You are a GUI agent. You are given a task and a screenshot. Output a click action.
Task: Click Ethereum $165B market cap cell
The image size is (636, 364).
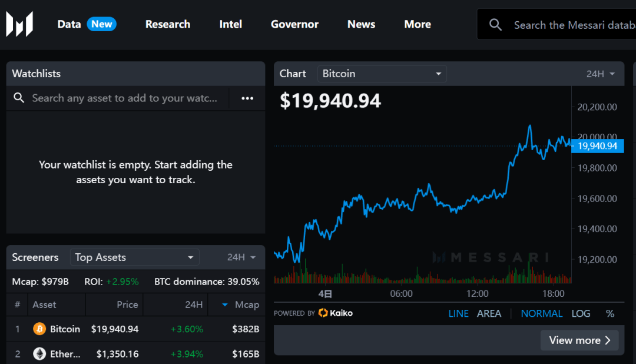click(246, 354)
